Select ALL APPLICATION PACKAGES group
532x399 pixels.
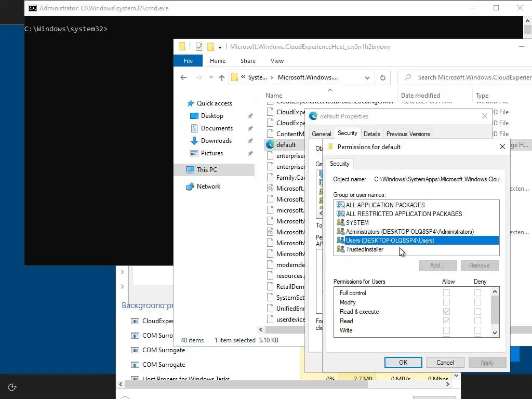click(385, 205)
